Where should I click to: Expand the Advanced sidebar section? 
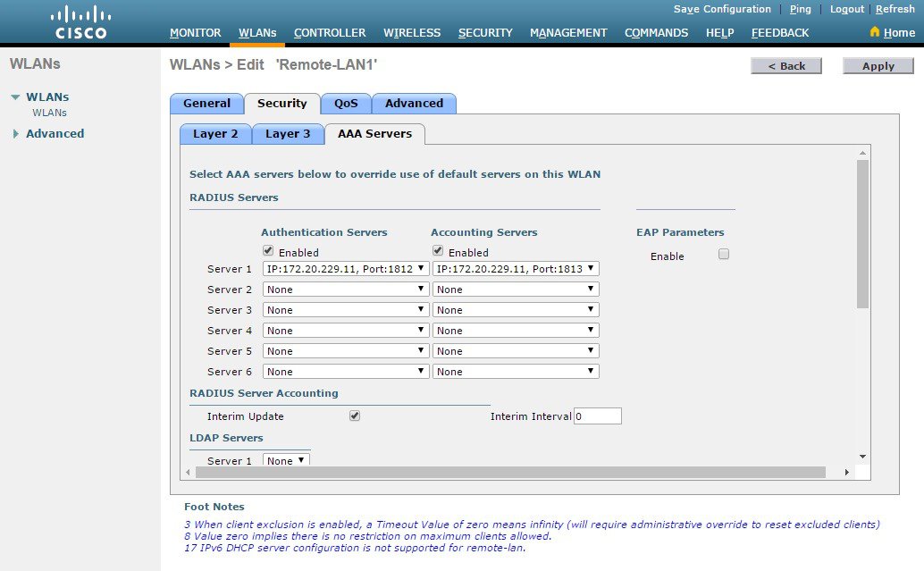16,134
